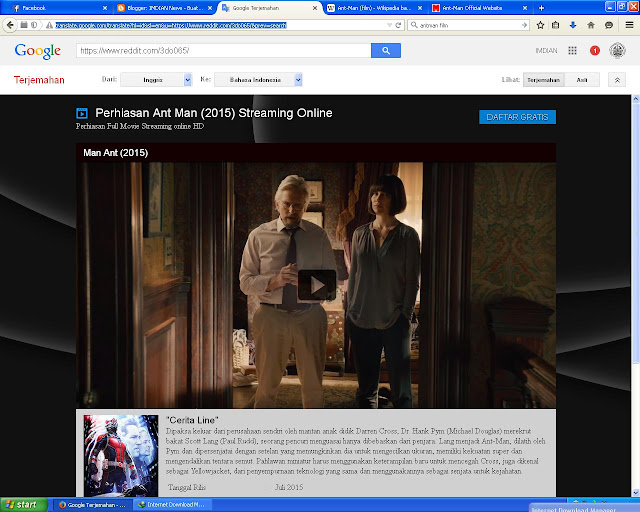The image size is (640, 512).
Task: Open the Google apps grid
Action: 572,50
